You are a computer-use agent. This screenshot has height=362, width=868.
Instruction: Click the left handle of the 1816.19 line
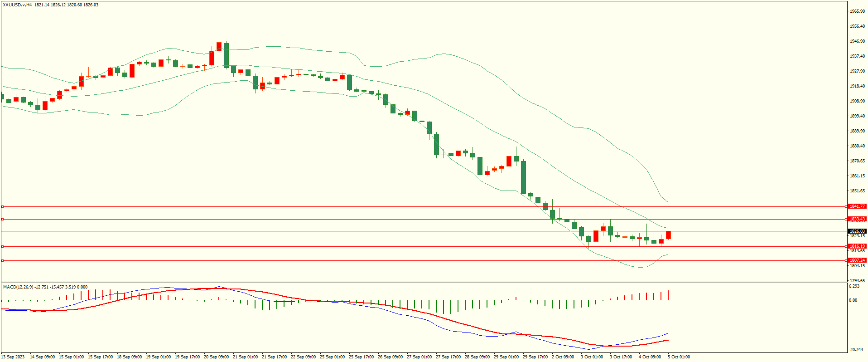(2, 246)
